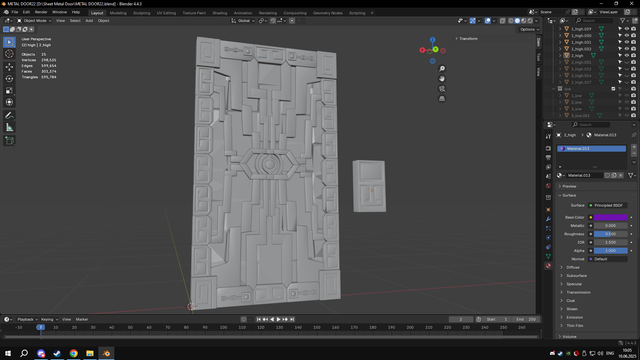The width and height of the screenshot is (640, 360).
Task: Open the Keying popover in timeline
Action: [x=49, y=320]
